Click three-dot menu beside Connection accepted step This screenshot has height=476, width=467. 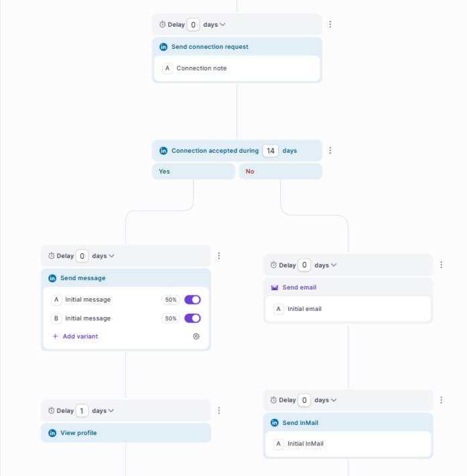click(x=330, y=151)
